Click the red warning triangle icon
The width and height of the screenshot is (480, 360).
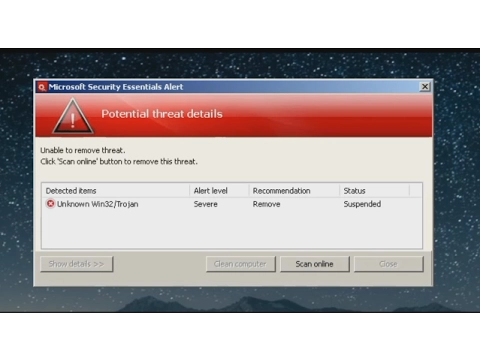coord(73,116)
